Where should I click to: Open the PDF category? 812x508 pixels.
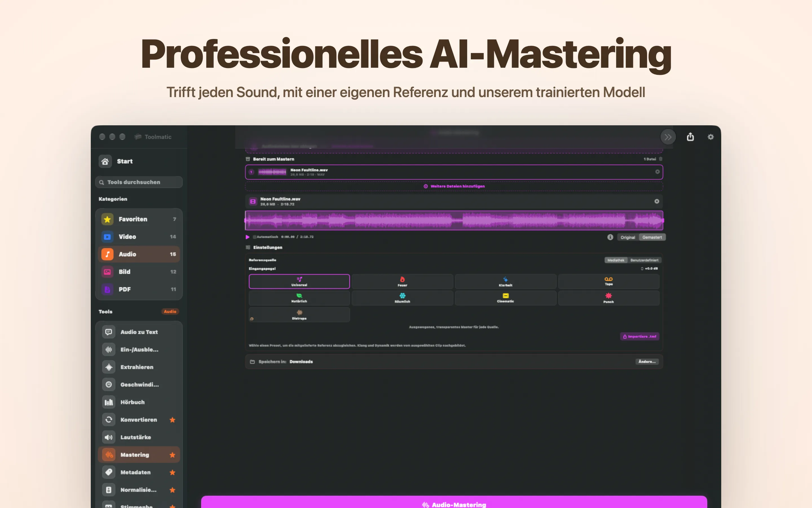point(139,289)
